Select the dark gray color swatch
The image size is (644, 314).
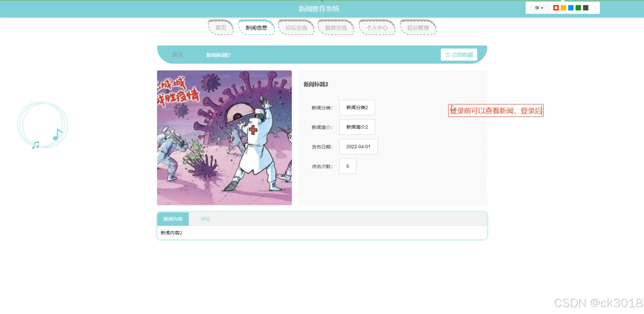pos(586,8)
